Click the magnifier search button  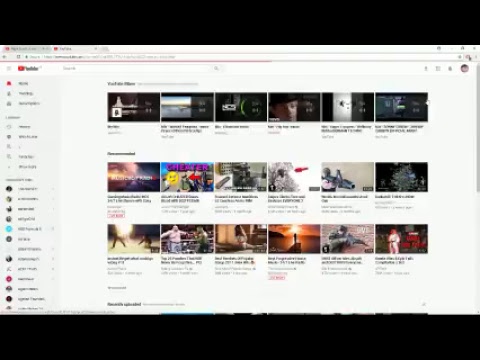click(x=216, y=68)
